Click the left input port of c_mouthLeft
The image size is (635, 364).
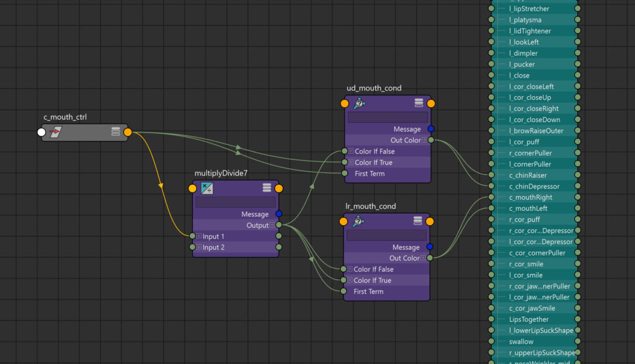coord(491,208)
